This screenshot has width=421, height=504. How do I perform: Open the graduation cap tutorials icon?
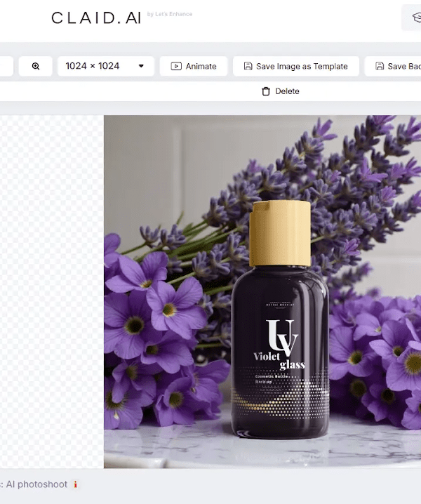(417, 17)
